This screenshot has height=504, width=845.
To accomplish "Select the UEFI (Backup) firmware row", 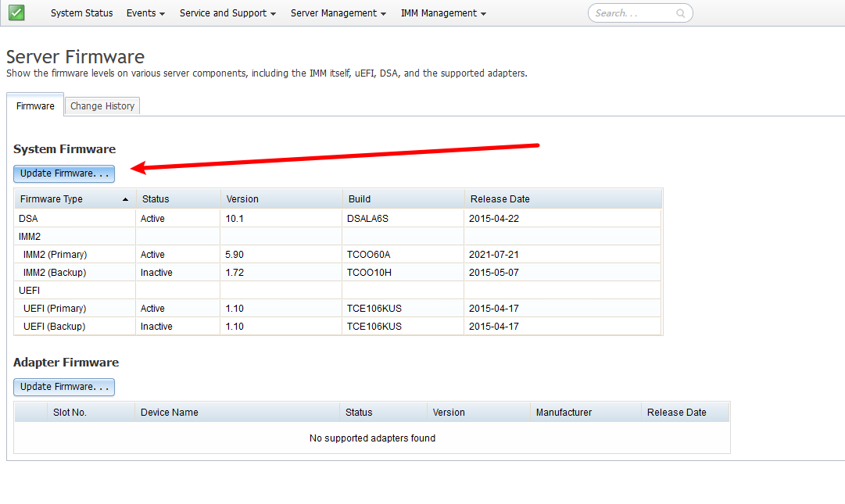I will (x=55, y=327).
